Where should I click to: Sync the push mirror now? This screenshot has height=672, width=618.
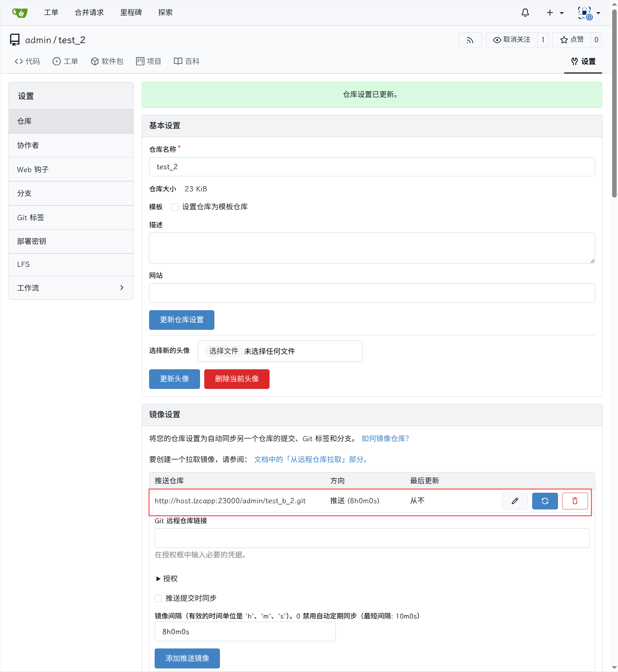tap(545, 501)
